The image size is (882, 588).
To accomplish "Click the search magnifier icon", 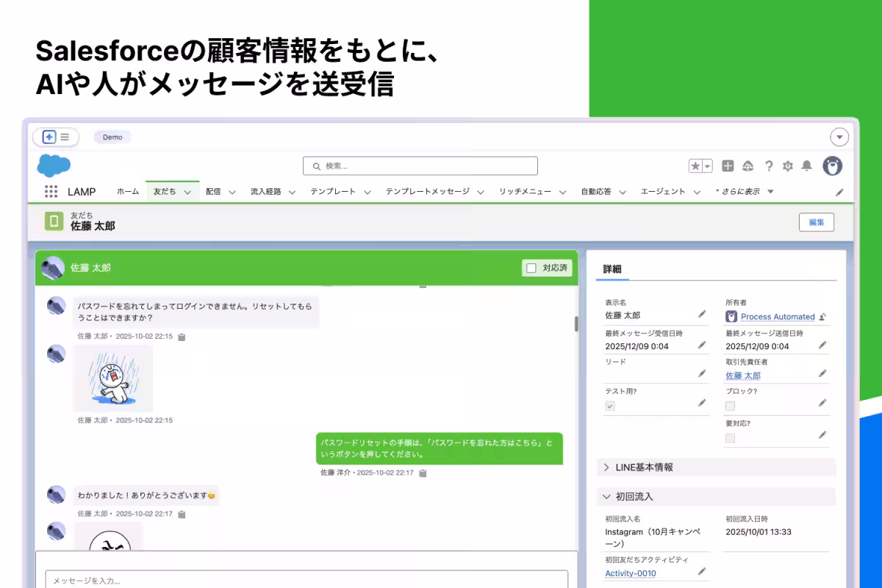I will (x=315, y=165).
